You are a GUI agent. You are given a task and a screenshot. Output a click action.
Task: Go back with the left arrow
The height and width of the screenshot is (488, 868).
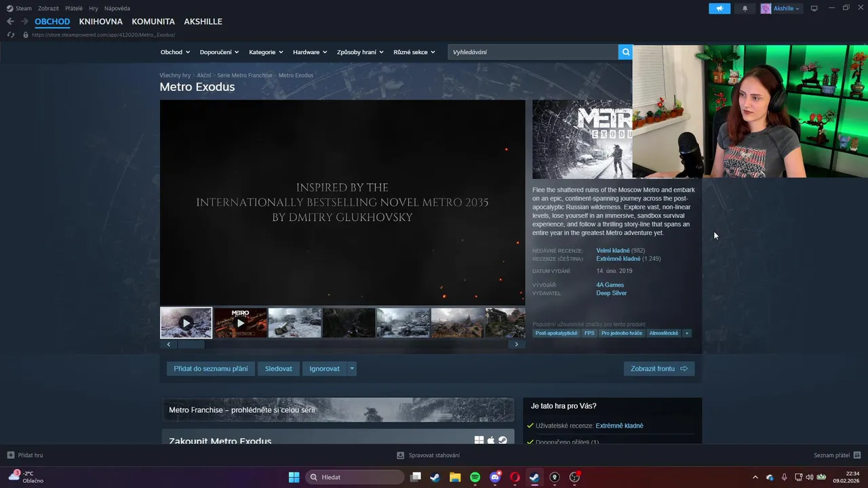tap(10, 22)
